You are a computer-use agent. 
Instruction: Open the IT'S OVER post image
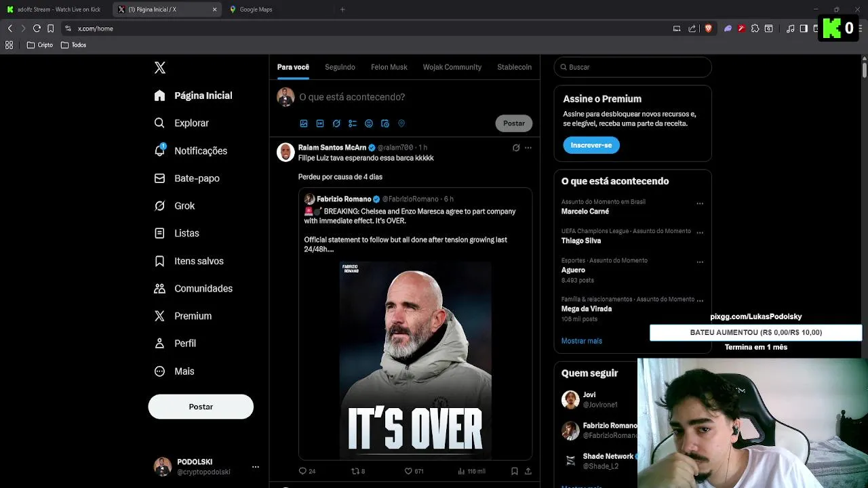416,361
